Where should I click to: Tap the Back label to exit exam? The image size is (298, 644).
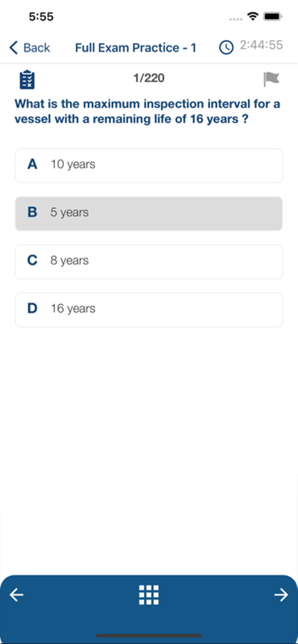point(37,48)
